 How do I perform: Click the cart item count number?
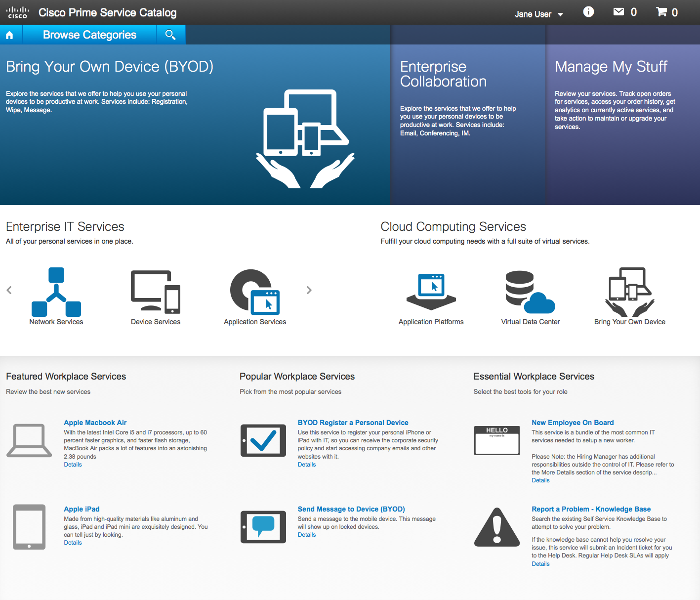(x=675, y=12)
